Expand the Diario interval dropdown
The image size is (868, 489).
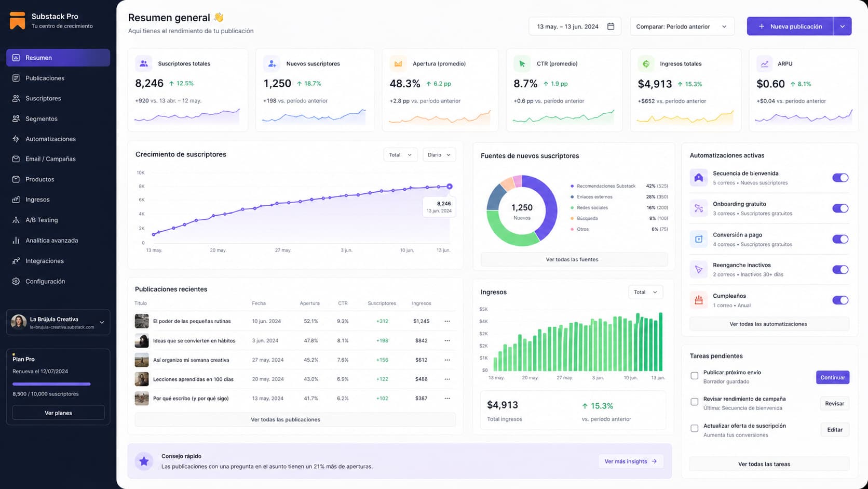tap(439, 155)
